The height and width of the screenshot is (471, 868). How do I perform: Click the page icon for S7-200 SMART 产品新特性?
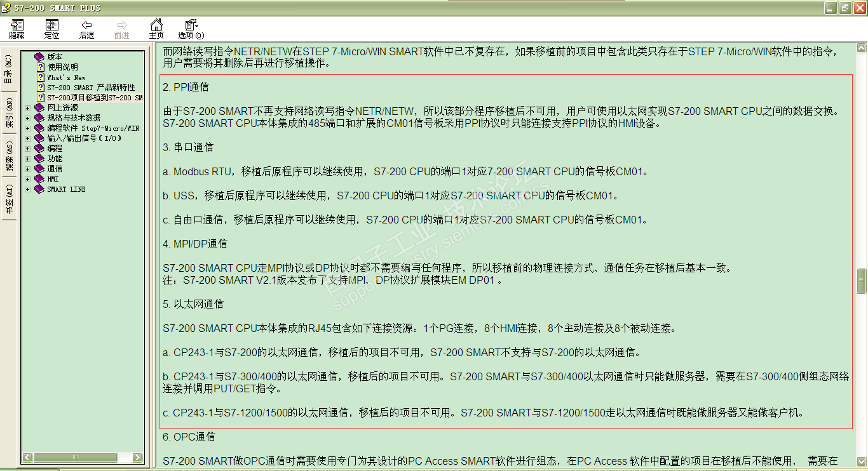coord(40,87)
